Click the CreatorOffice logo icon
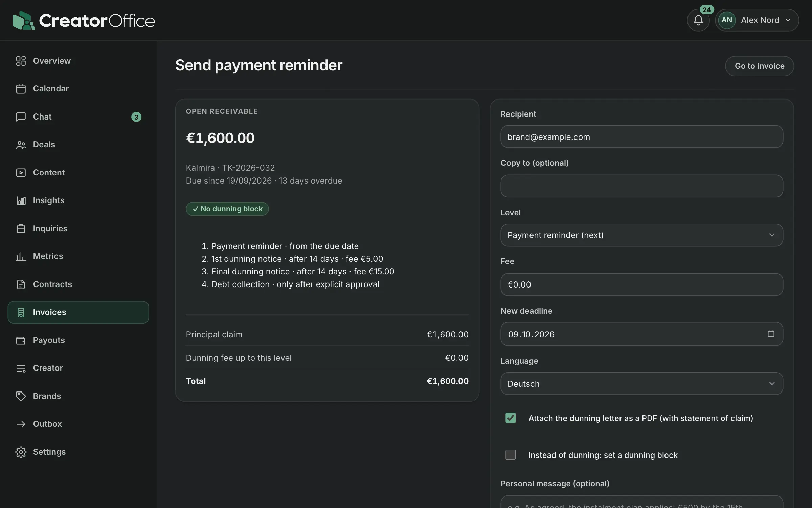This screenshot has height=508, width=812. pos(24,20)
